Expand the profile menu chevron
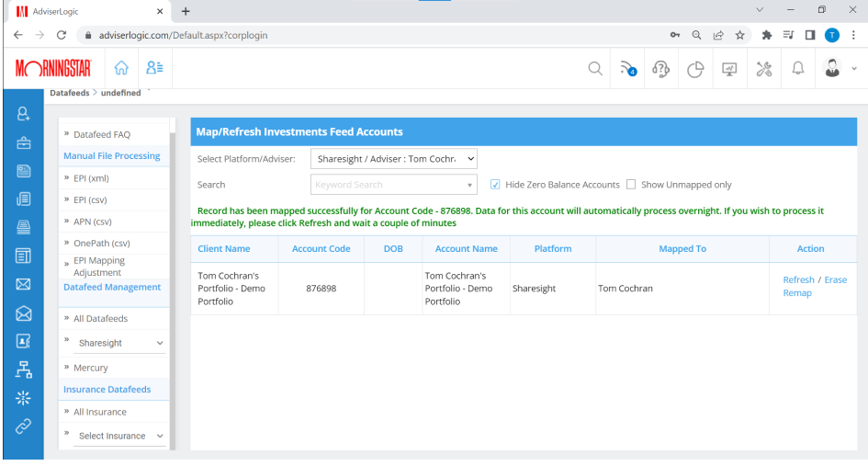The width and height of the screenshot is (868, 466). (854, 69)
